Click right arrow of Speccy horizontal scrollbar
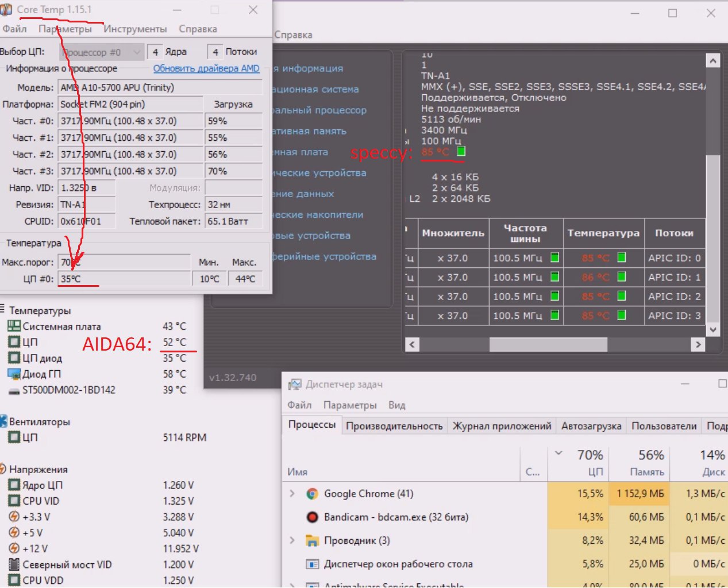 point(698,344)
